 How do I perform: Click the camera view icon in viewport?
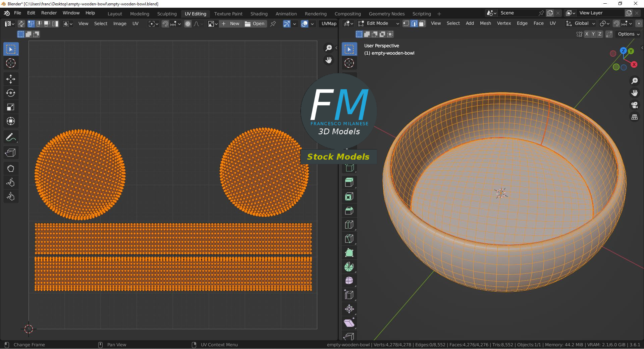point(634,105)
